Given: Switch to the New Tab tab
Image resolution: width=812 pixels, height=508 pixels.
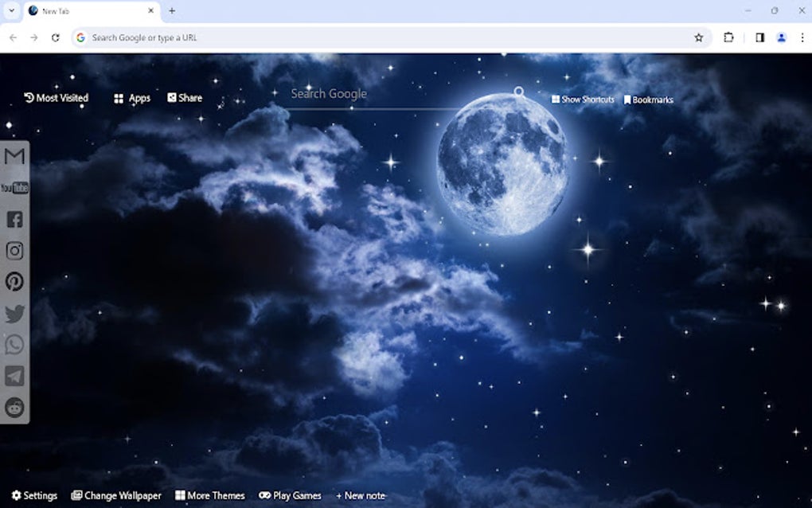Looking at the screenshot, I should [x=88, y=10].
